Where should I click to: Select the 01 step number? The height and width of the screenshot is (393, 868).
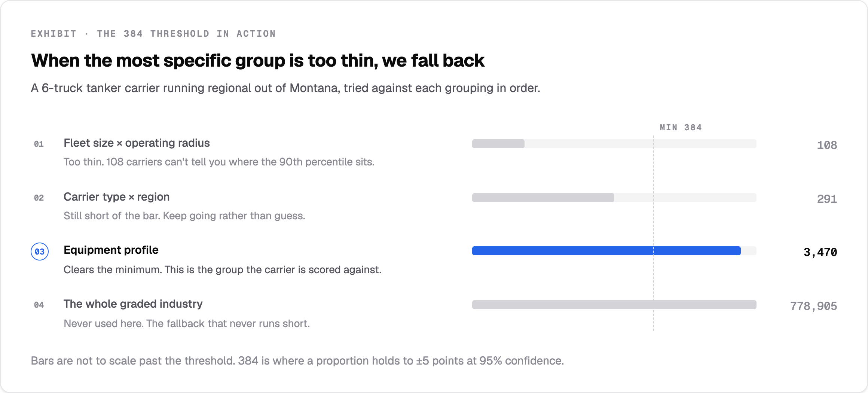coord(39,144)
